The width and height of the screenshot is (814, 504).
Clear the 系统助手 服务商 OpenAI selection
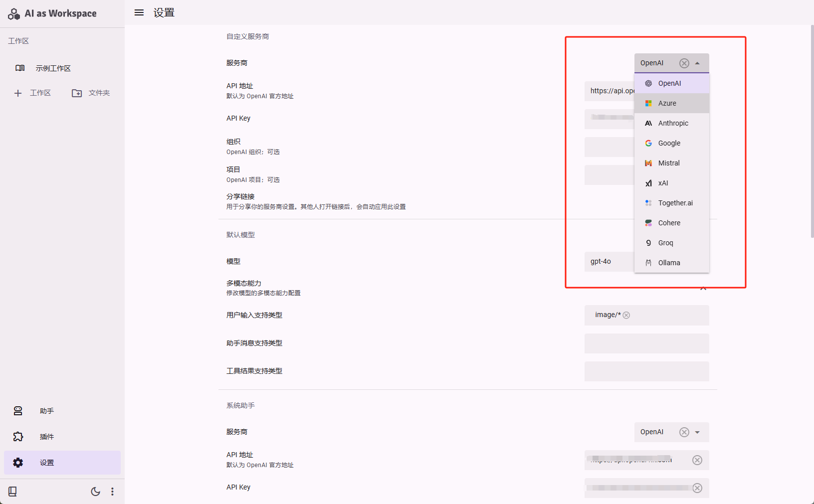pyautogui.click(x=684, y=432)
